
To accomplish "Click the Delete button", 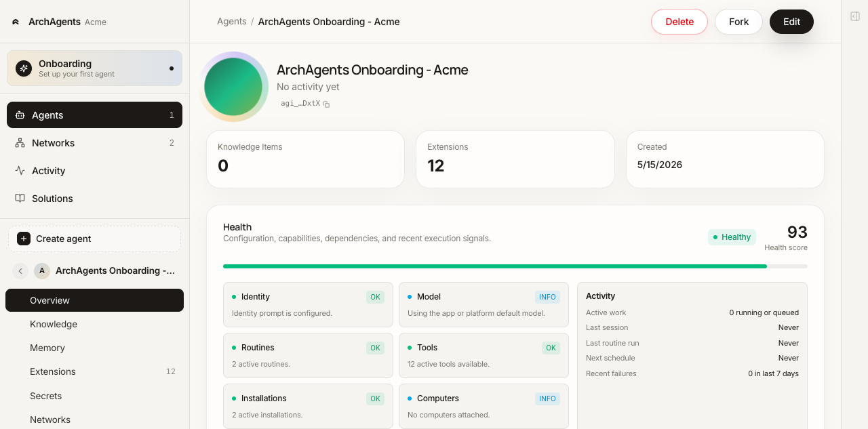I will [679, 22].
